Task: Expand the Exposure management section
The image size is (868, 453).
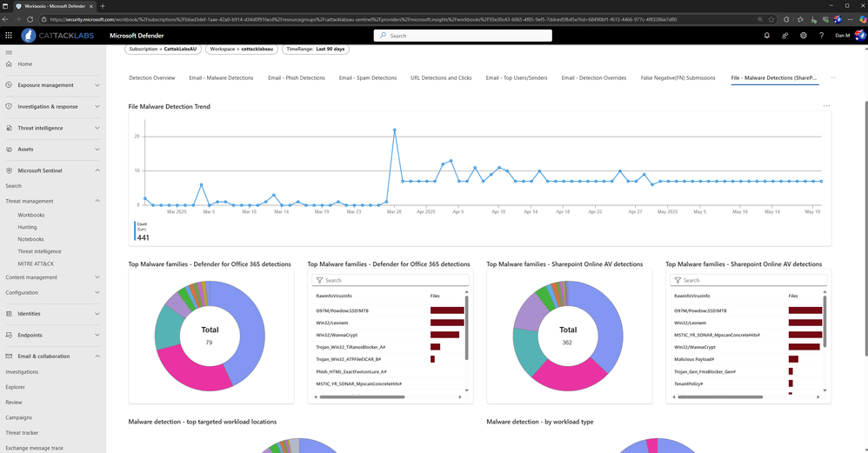Action: 97,85
